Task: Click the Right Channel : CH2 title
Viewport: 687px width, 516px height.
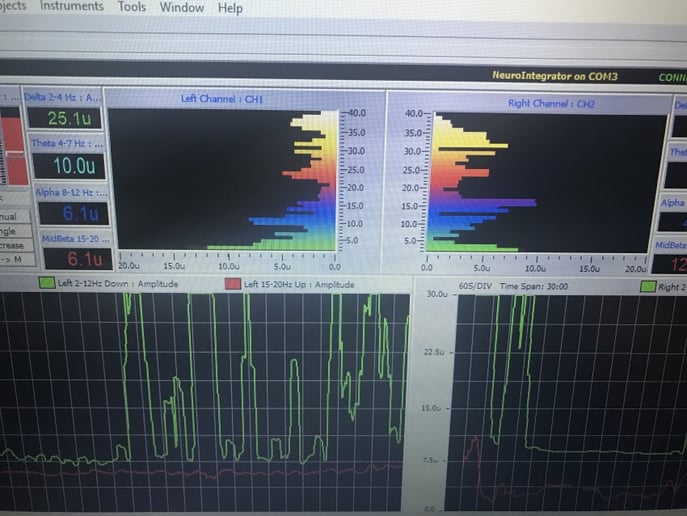Action: (551, 104)
